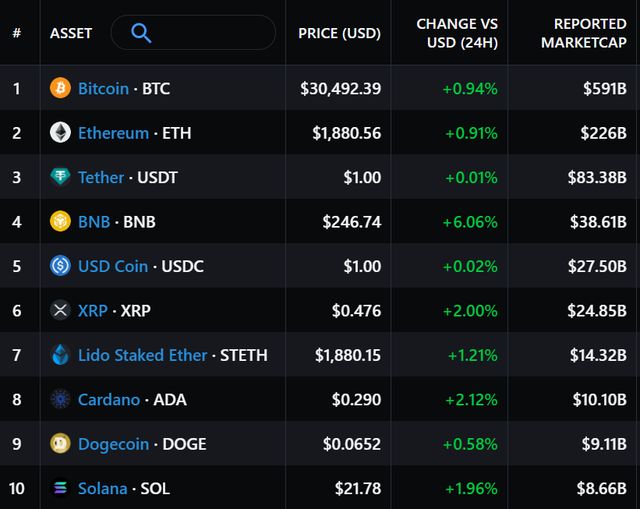
Task: Sort by Change vs USD (24H) header
Action: click(x=457, y=33)
